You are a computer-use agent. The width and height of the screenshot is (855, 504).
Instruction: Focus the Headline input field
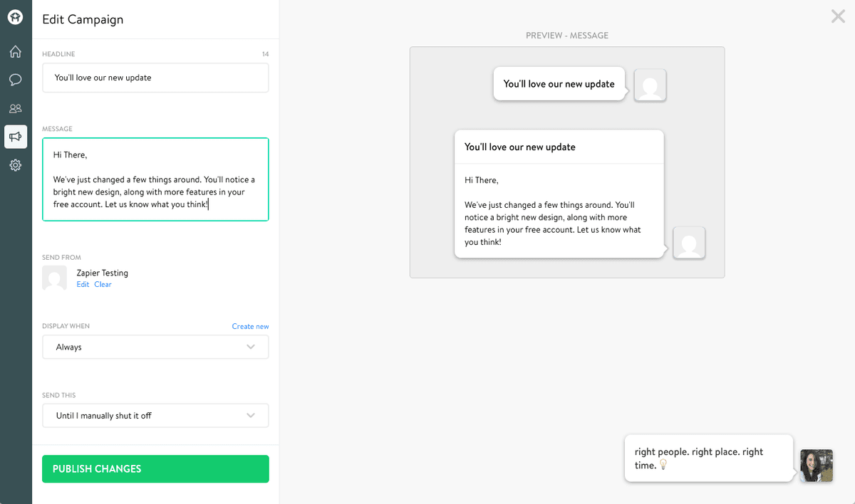coord(155,78)
